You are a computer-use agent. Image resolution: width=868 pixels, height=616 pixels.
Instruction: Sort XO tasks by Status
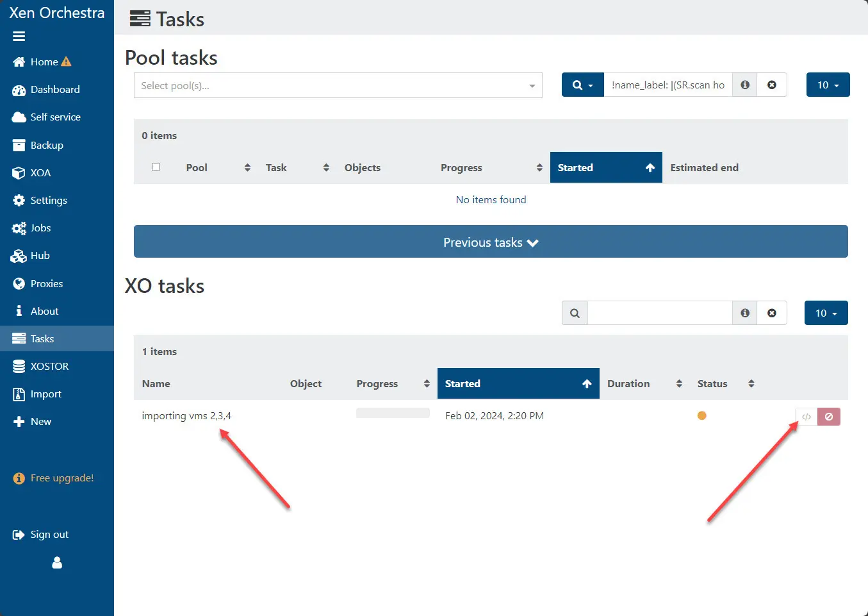pos(726,383)
